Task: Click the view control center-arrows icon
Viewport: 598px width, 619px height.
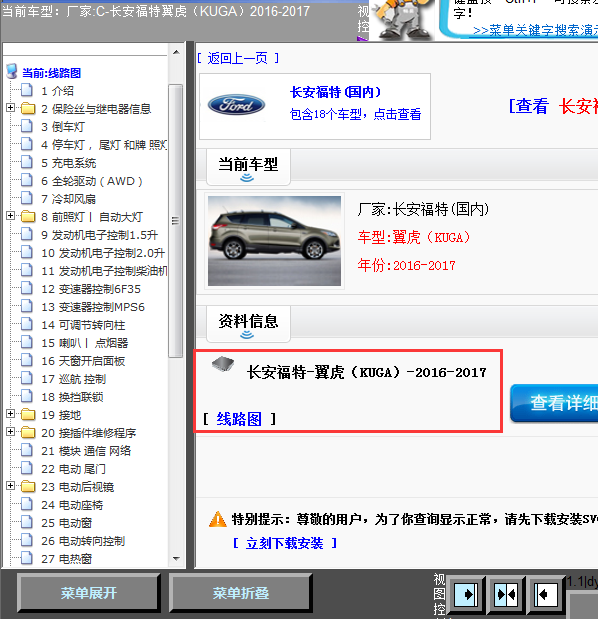Action: click(x=506, y=595)
